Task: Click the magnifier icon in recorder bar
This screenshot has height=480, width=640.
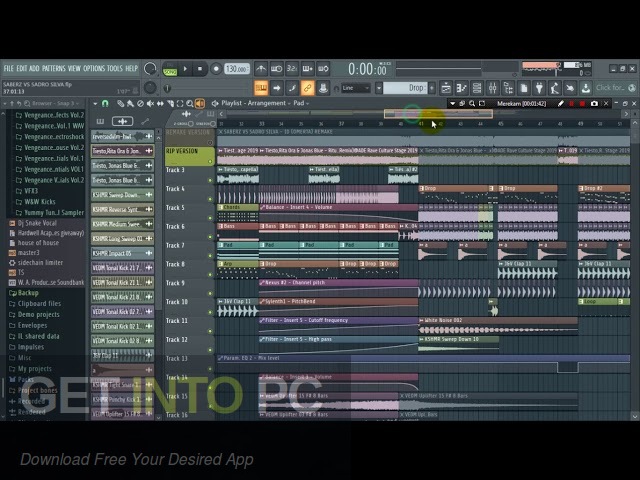Action: (472, 104)
